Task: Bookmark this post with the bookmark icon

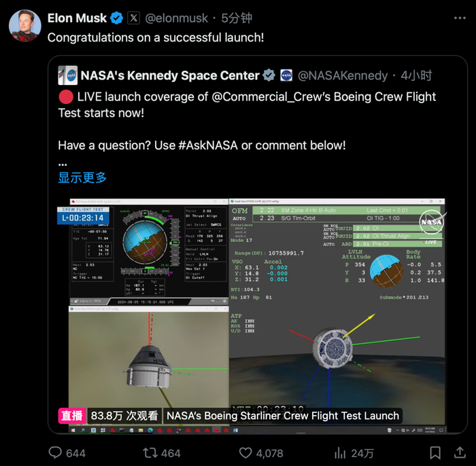Action: pos(435,452)
